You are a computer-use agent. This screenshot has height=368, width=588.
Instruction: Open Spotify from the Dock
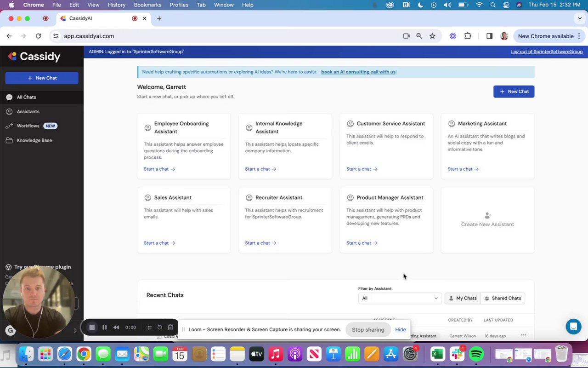tap(477, 354)
